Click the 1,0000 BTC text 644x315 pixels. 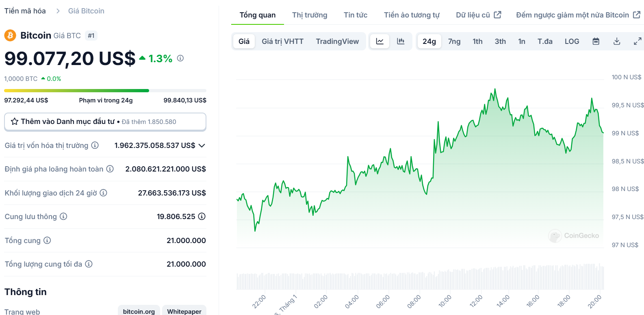(21, 78)
